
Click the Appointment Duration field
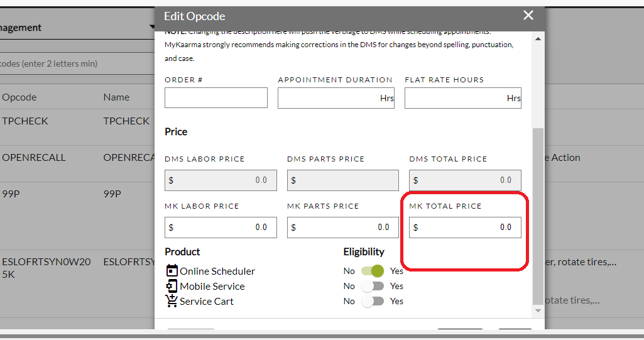[336, 98]
